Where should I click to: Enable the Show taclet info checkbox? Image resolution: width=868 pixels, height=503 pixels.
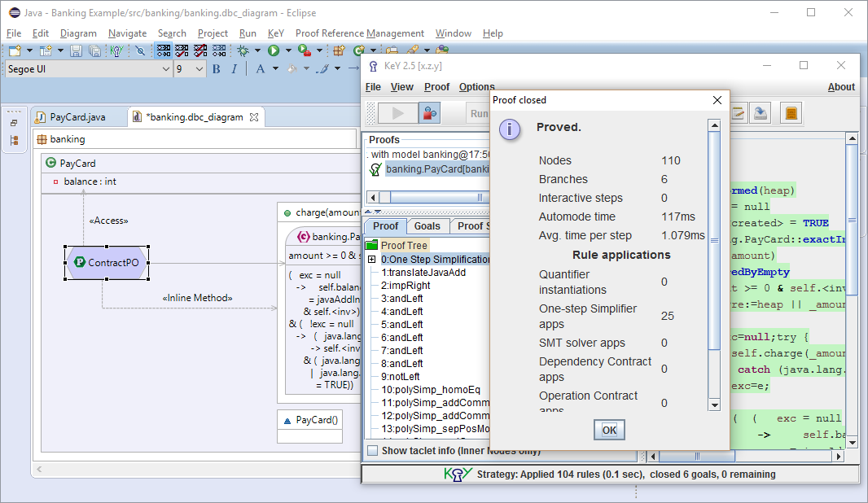coord(373,450)
